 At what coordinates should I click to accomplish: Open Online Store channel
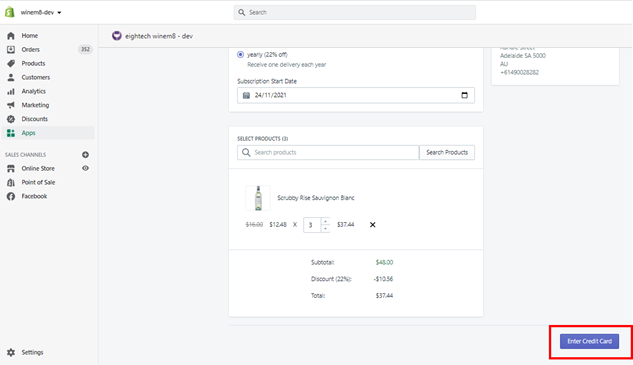click(x=38, y=168)
